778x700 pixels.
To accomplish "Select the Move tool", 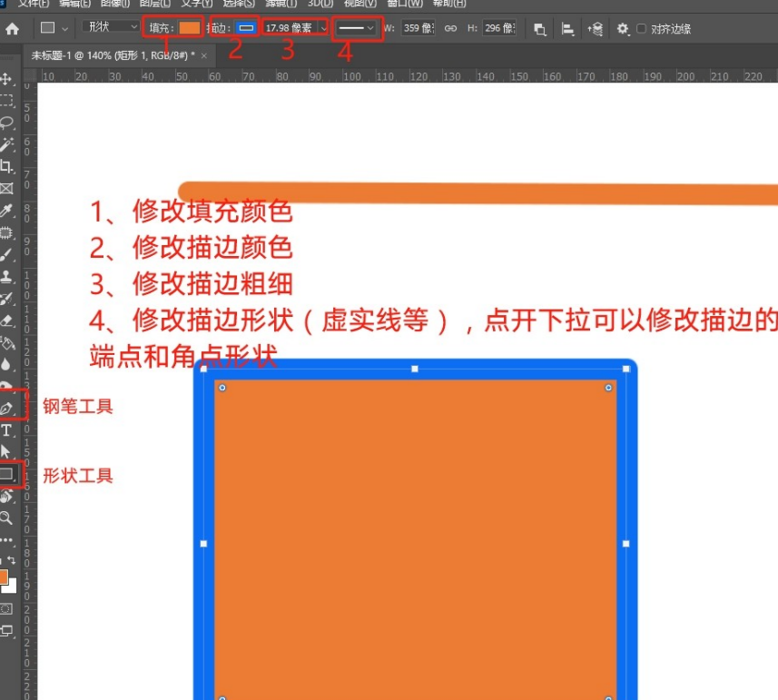I will coord(6,79).
